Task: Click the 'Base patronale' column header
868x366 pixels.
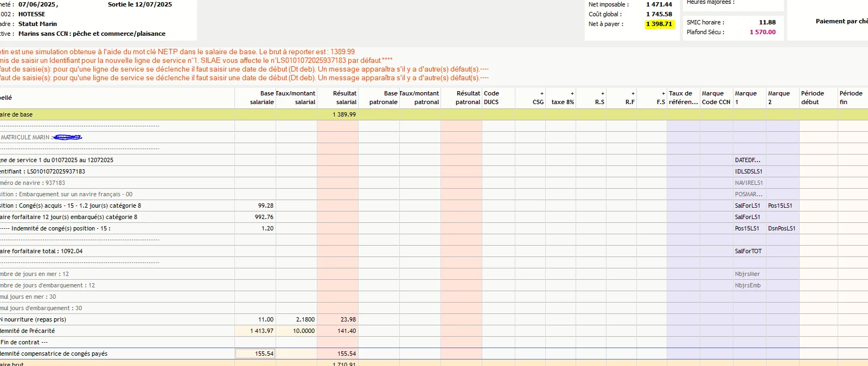Action: tap(379, 98)
